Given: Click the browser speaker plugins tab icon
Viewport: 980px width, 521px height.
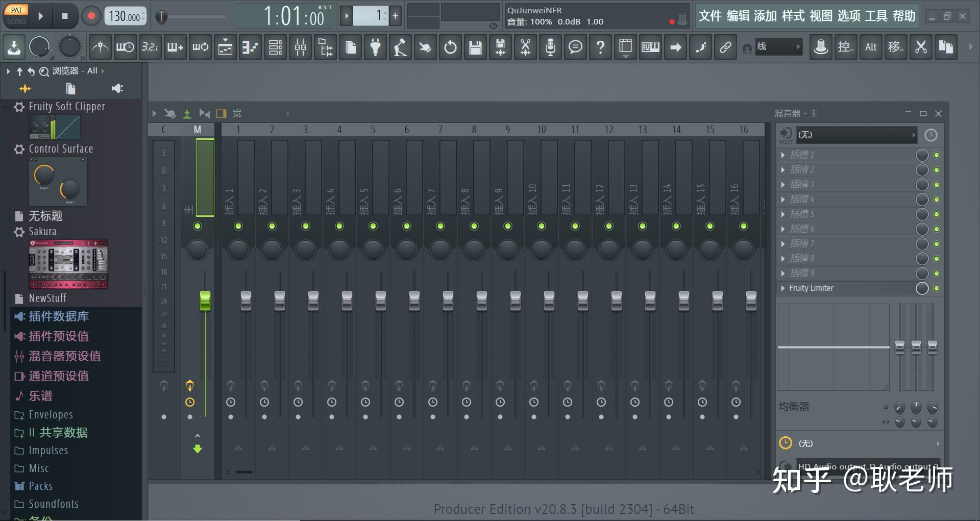Looking at the screenshot, I should 117,89.
